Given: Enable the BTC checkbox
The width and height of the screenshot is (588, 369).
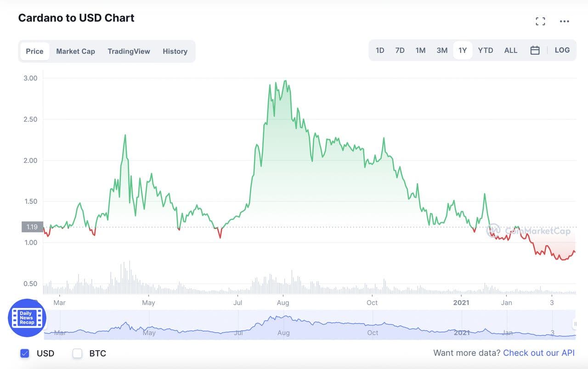Looking at the screenshot, I should 77,353.
